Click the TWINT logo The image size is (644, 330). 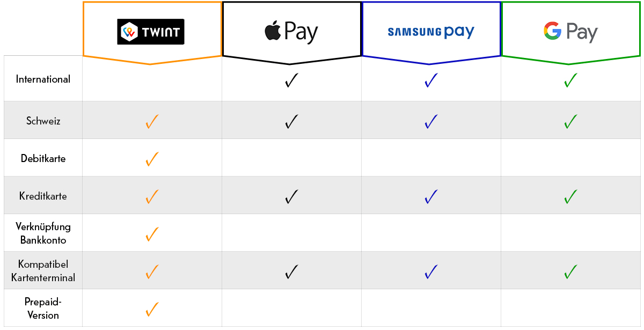pyautogui.click(x=151, y=32)
